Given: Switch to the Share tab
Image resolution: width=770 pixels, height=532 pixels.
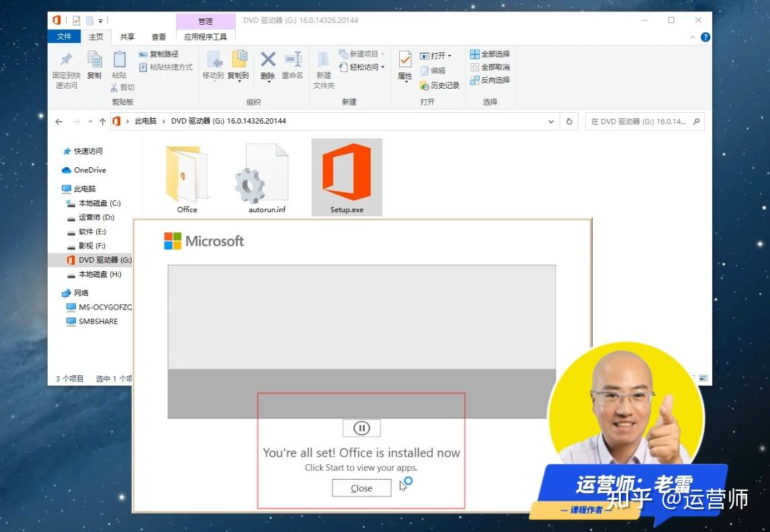Looking at the screenshot, I should click(x=127, y=37).
